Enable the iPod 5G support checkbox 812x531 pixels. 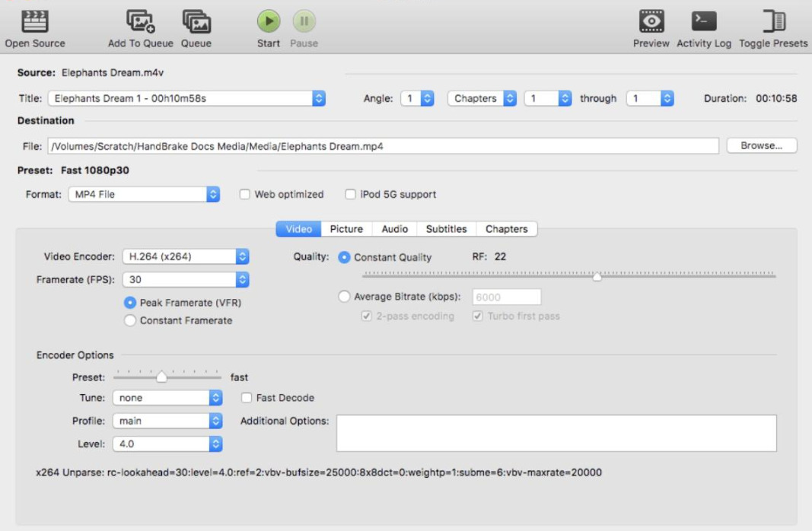pyautogui.click(x=351, y=194)
